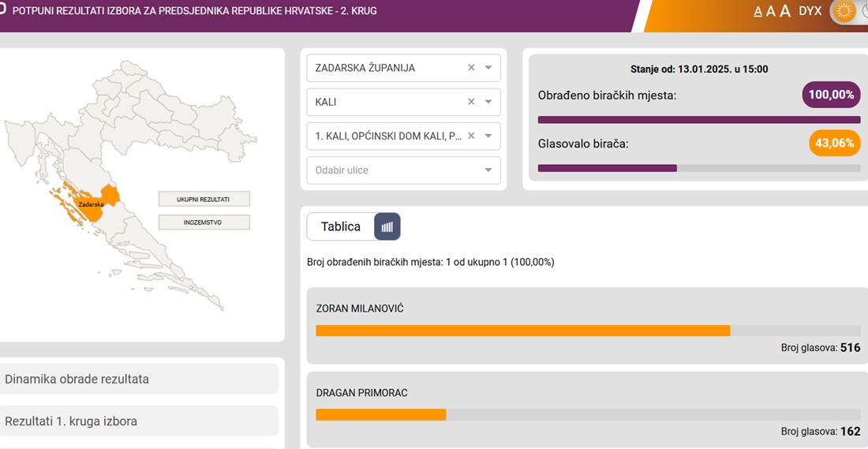The image size is (868, 449).
Task: Open Dinamika obrade rezultata section
Action: point(139,379)
